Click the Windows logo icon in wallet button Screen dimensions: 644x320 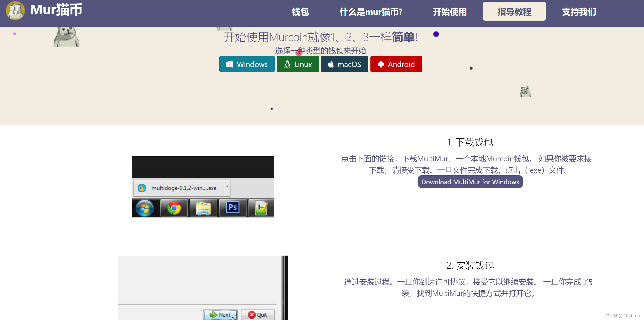coord(230,64)
